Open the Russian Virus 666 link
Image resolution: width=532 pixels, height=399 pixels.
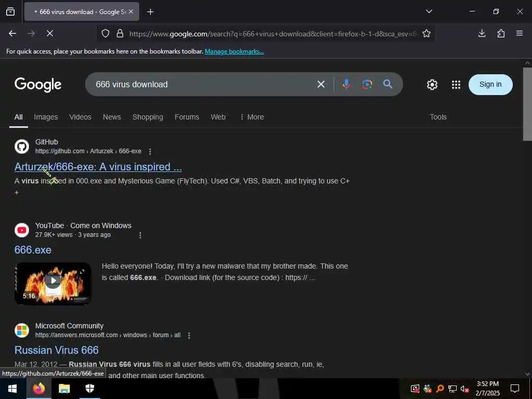[x=56, y=350]
